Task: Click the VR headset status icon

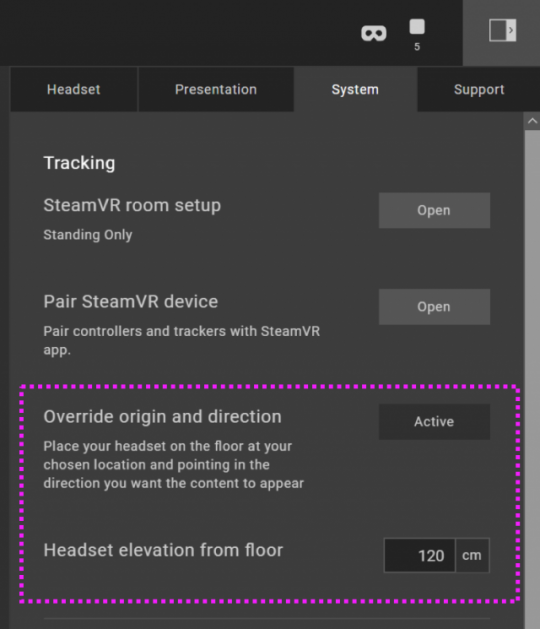Action: [x=374, y=33]
